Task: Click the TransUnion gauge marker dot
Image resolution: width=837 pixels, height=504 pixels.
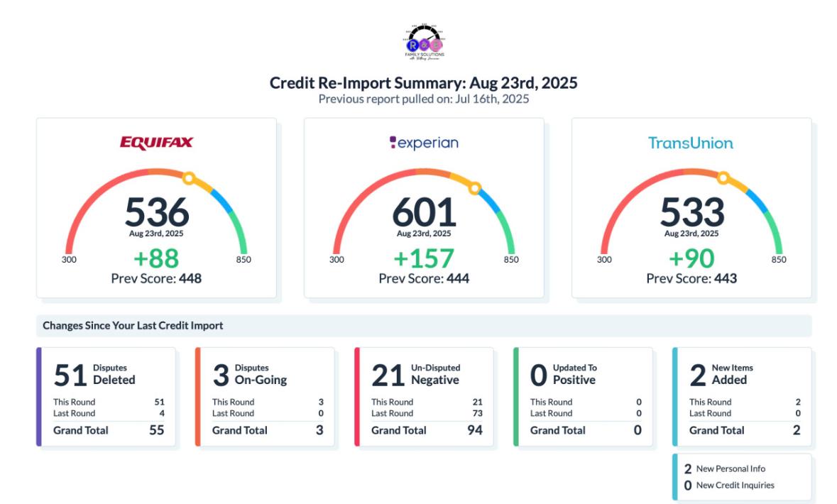Action: [x=723, y=177]
